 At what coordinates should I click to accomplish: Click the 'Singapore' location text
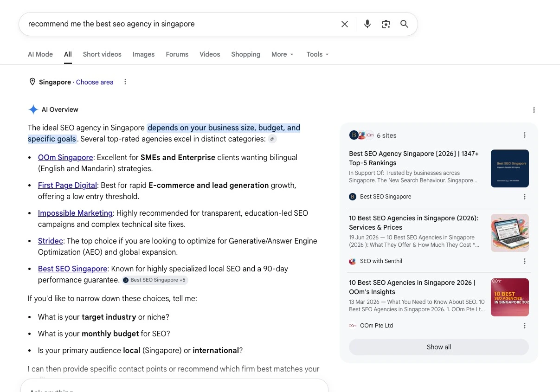coord(55,82)
